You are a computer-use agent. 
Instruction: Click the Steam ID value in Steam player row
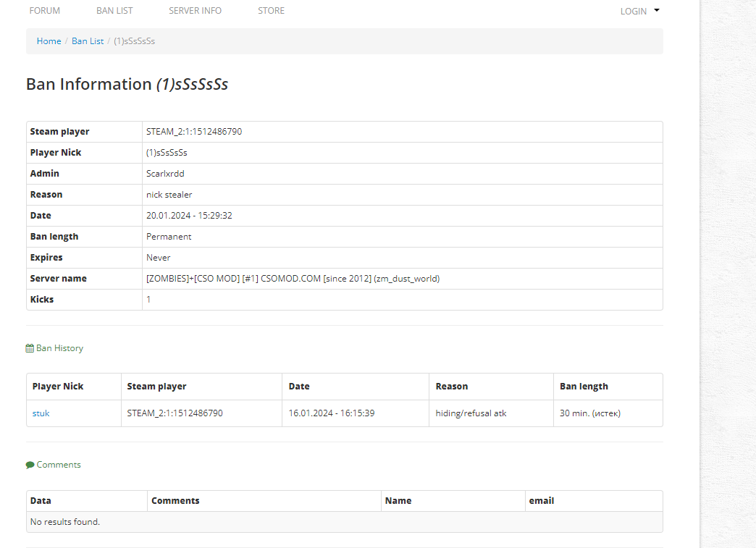pos(194,132)
